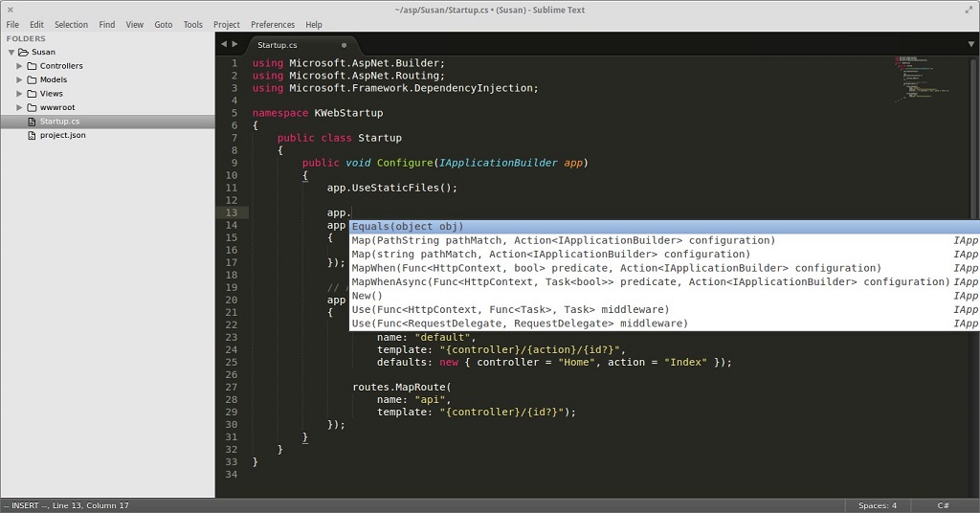Choose Map(string pathMatch...) completion
Image resolution: width=980 pixels, height=513 pixels.
[x=664, y=255]
